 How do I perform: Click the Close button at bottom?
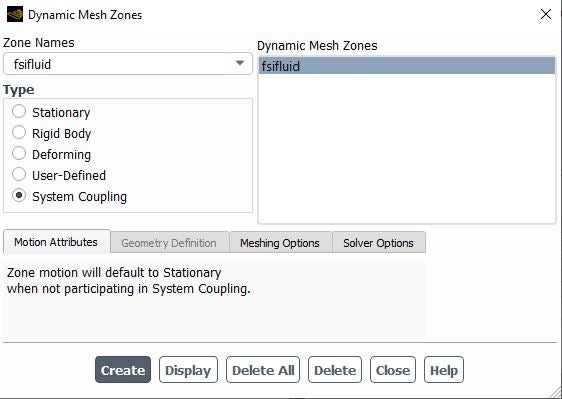(393, 370)
